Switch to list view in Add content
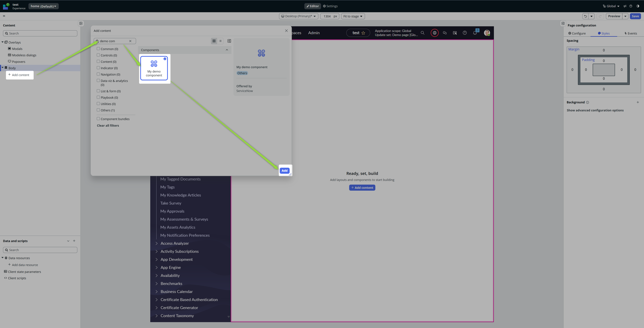644x328 pixels. click(220, 41)
